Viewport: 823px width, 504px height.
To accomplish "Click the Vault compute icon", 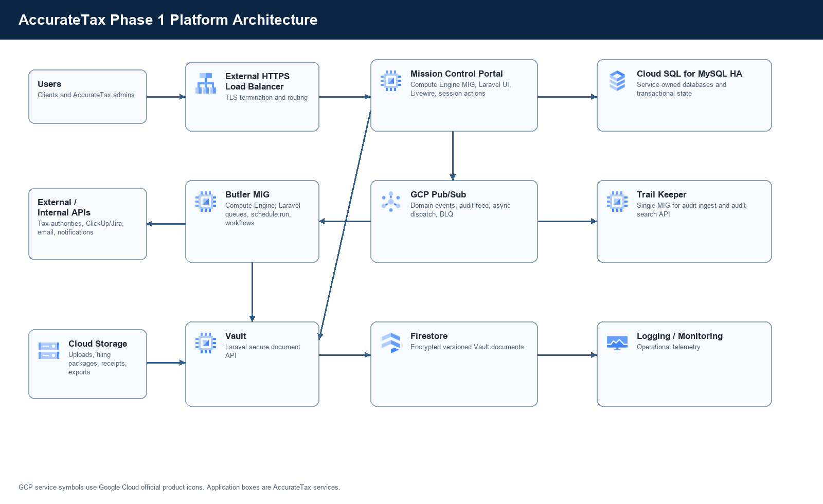I will pyautogui.click(x=206, y=343).
